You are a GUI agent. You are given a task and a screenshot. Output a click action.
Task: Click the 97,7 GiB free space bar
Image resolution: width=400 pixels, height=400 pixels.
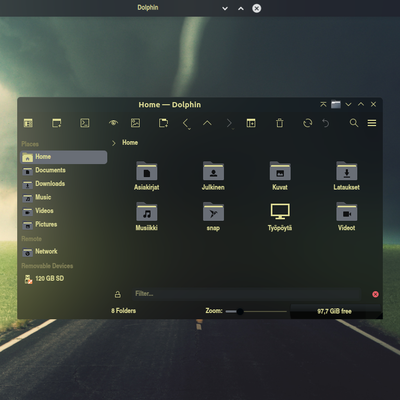(x=335, y=311)
